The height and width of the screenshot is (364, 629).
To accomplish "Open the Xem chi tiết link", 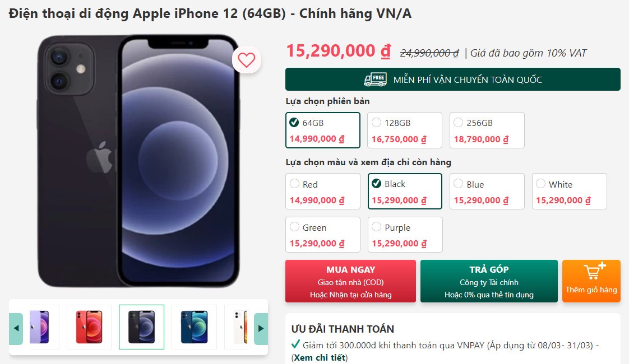I will [x=321, y=358].
